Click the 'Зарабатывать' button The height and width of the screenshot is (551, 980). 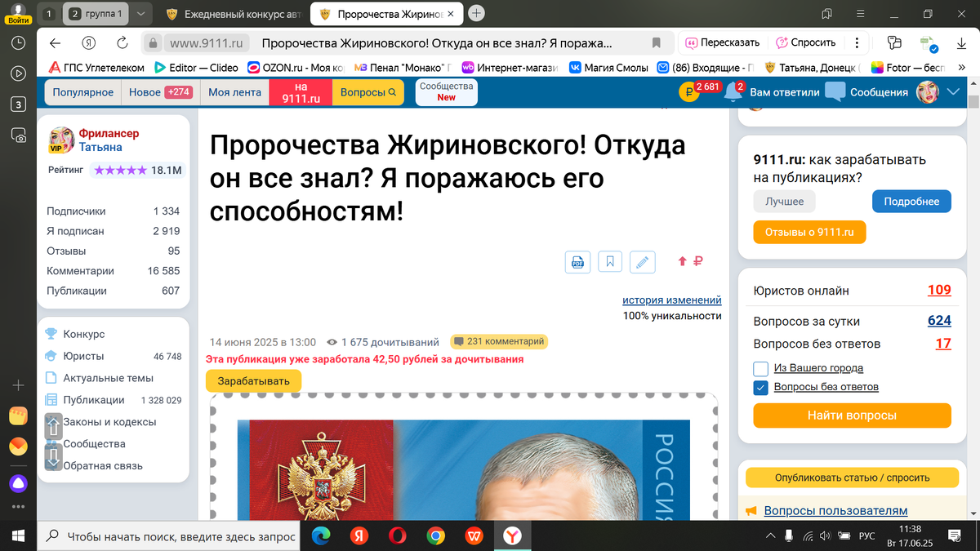pos(255,380)
